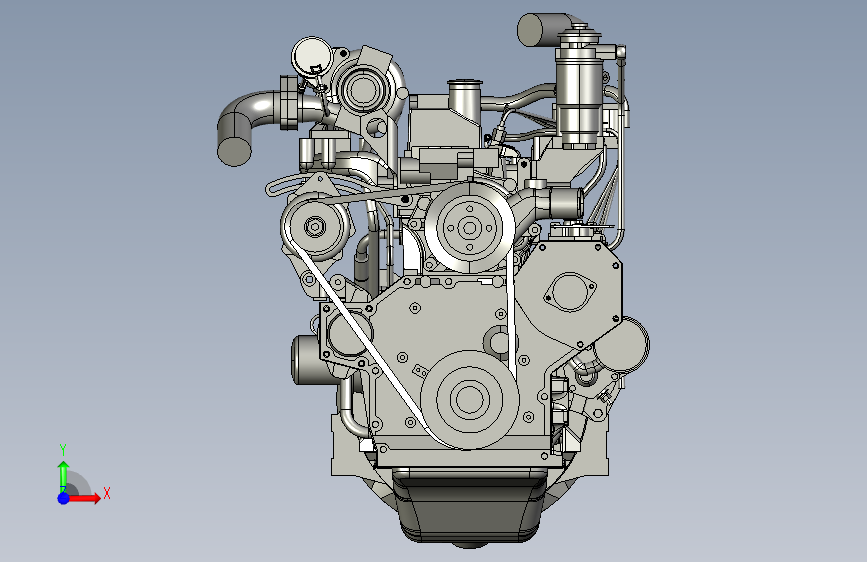
Task: Click the blue Z axis ball of triad
Action: (x=64, y=498)
